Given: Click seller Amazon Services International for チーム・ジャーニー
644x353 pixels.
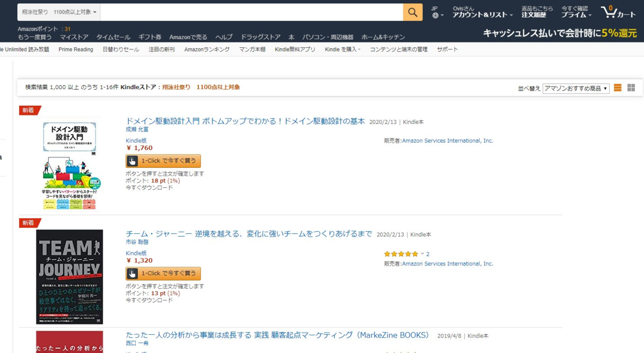Looking at the screenshot, I should tap(448, 264).
